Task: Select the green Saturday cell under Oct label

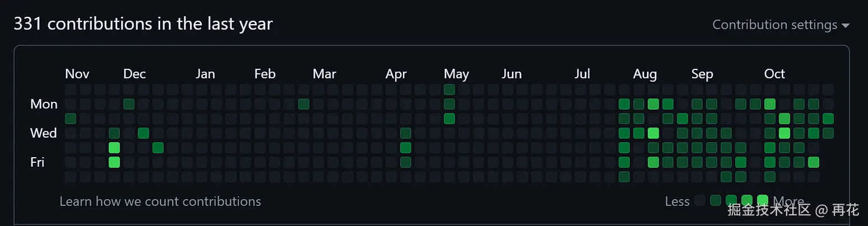Action: (x=770, y=177)
